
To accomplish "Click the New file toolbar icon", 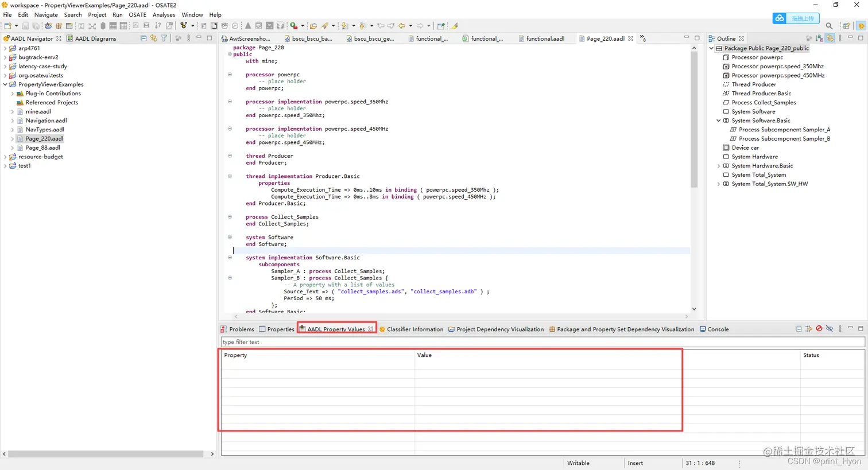I will pos(7,26).
